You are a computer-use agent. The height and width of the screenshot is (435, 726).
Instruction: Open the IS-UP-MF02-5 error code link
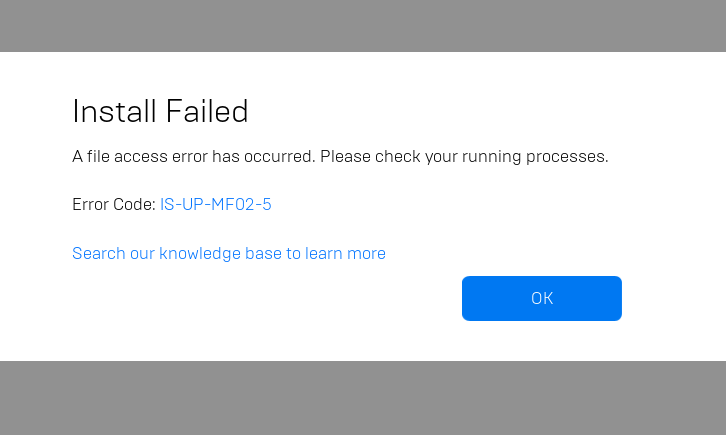pos(216,205)
